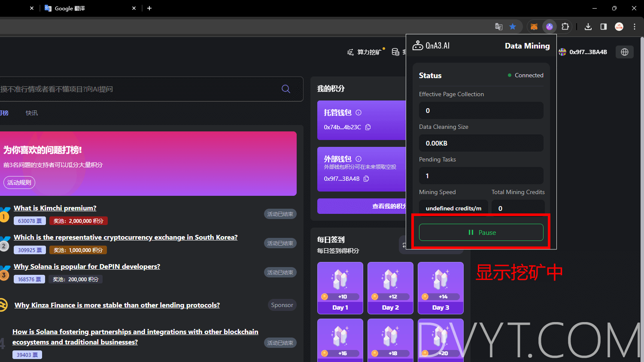Viewport: 644px width, 362px height.
Task: Pause mining with the Pause button
Action: (481, 232)
